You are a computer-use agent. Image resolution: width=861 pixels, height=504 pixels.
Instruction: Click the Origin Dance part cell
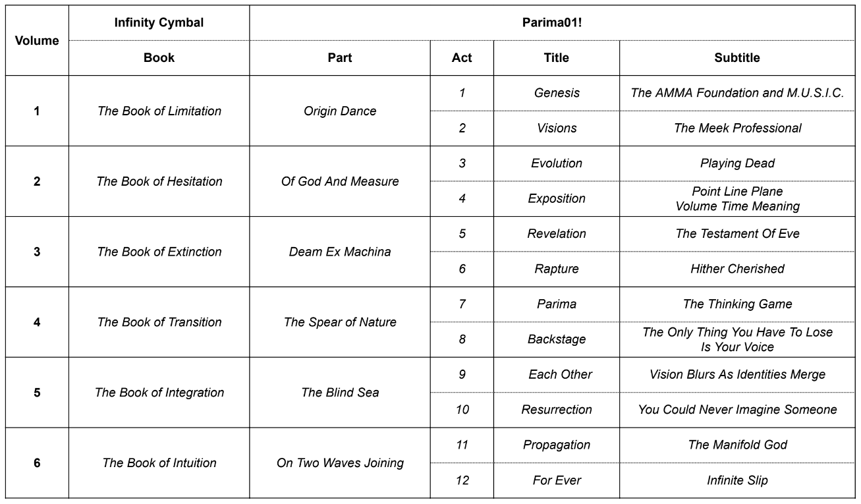(340, 111)
